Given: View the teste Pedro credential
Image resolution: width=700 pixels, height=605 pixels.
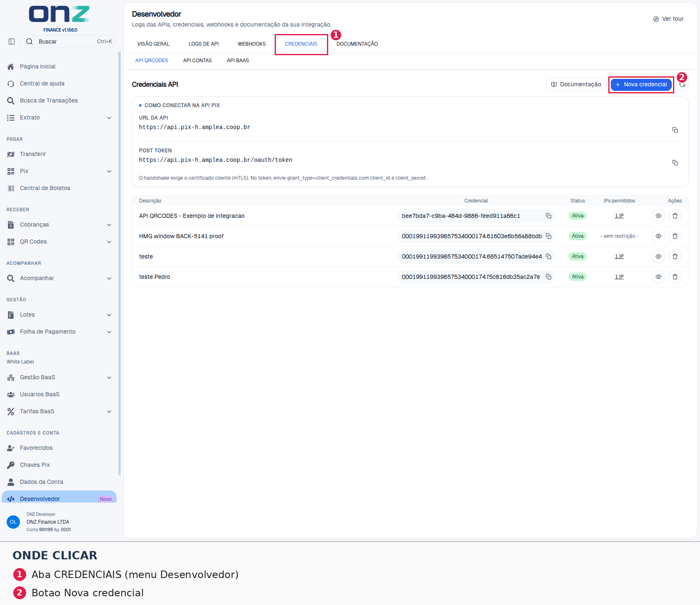Looking at the screenshot, I should [x=658, y=277].
